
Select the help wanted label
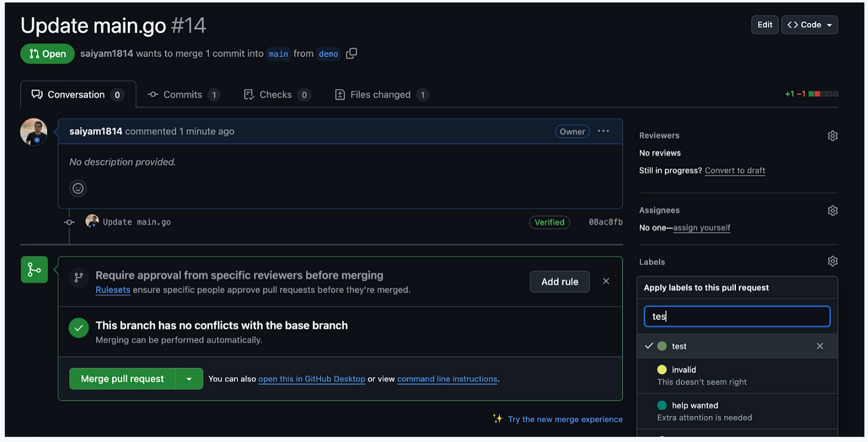737,411
